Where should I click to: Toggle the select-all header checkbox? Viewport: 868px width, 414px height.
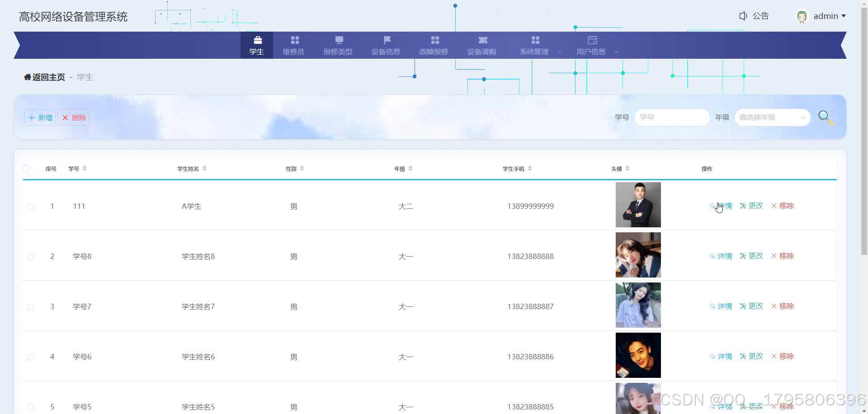point(26,169)
